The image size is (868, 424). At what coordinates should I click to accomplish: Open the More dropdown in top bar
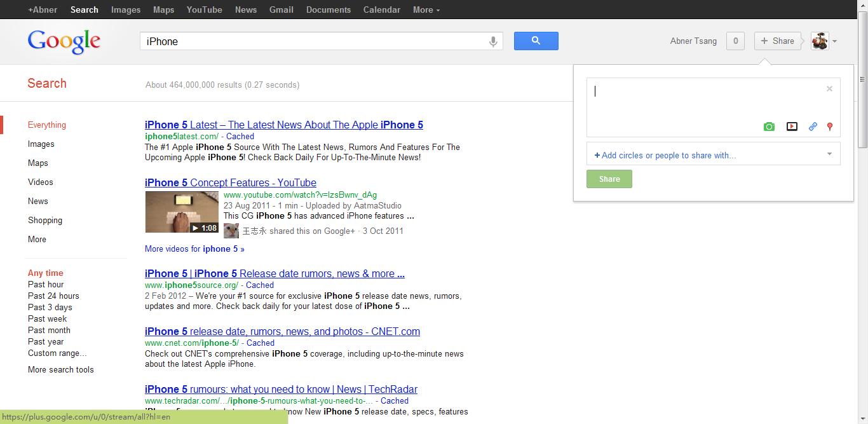tap(426, 10)
